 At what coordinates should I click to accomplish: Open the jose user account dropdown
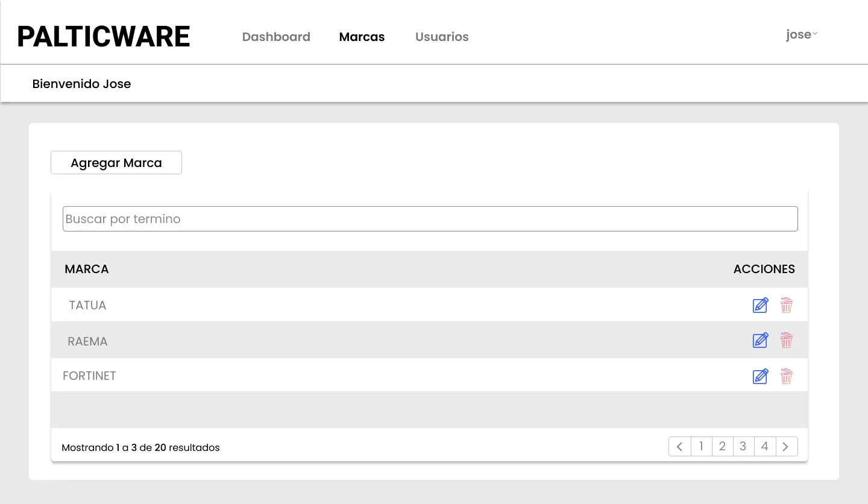[x=798, y=34]
